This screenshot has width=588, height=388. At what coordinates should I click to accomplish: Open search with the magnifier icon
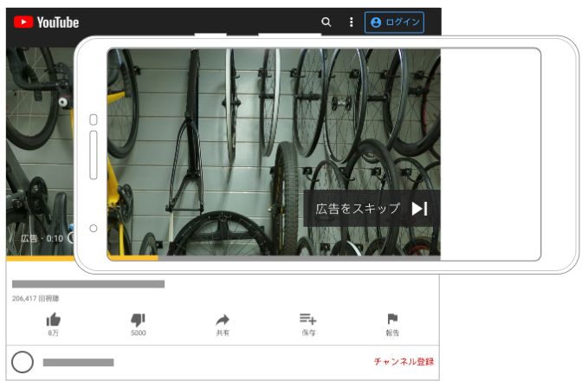(x=326, y=23)
